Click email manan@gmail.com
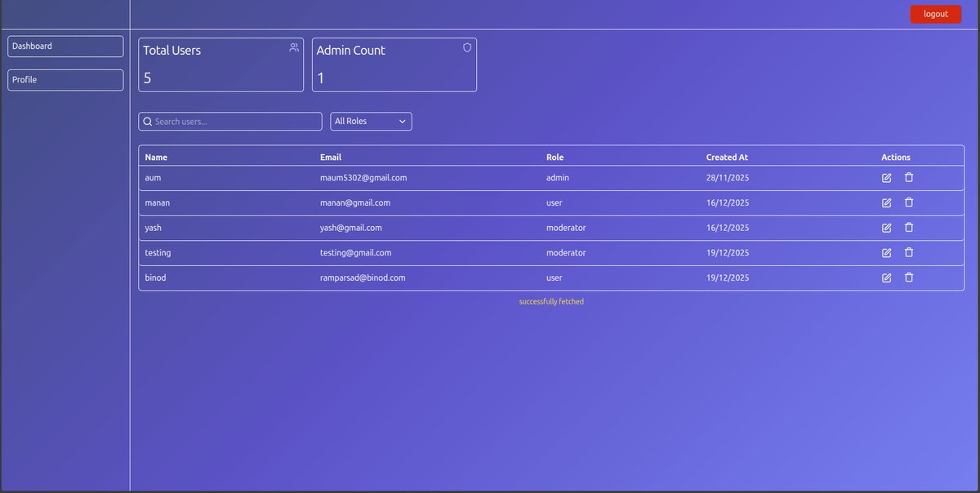The height and width of the screenshot is (493, 980). click(x=355, y=202)
